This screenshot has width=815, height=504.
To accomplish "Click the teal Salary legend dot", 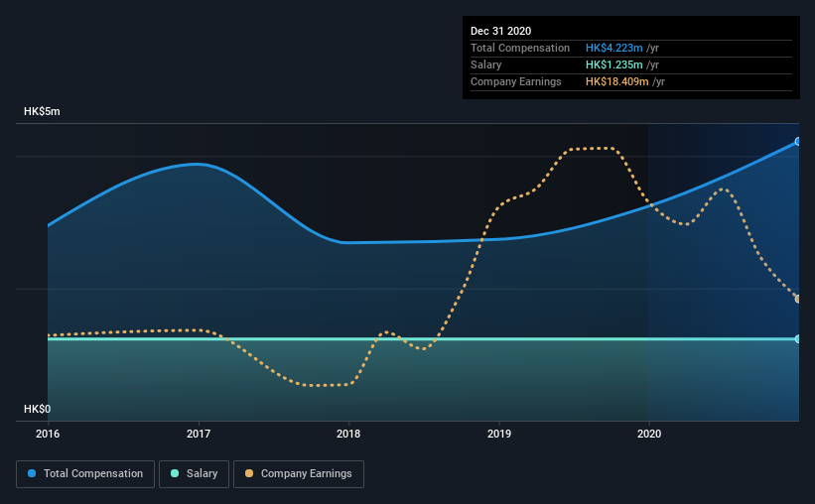I will click(x=175, y=473).
